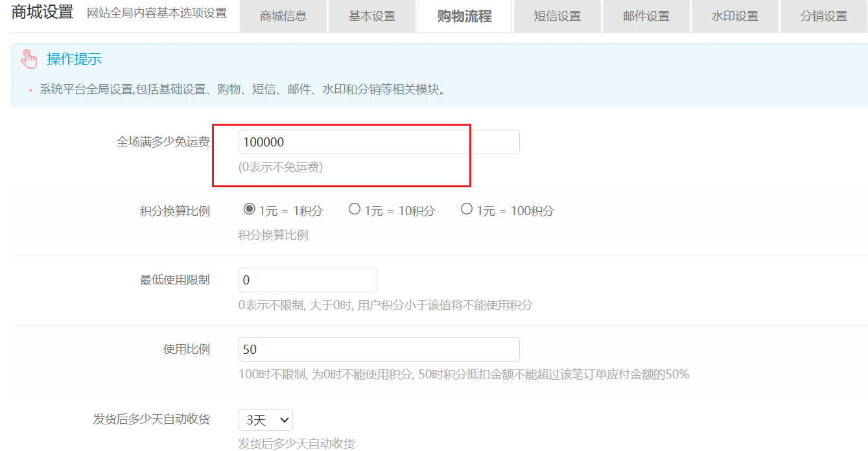
Task: Pick the 1元 = 100积分 radio option
Action: click(467, 209)
